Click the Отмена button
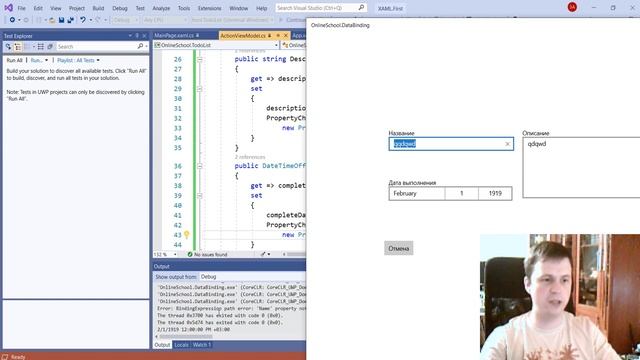 tap(398, 248)
